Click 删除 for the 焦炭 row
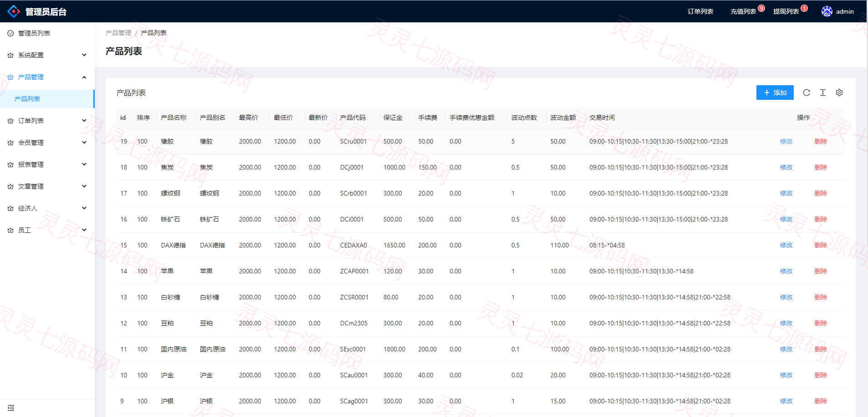 pos(821,167)
